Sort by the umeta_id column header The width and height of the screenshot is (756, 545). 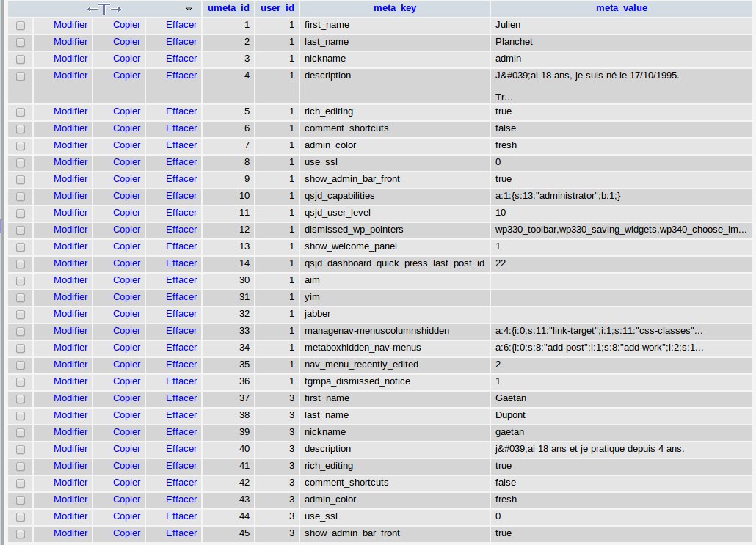228,9
